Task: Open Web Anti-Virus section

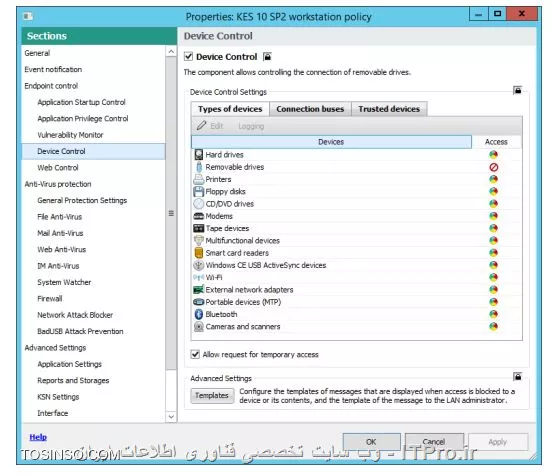Action: click(62, 249)
